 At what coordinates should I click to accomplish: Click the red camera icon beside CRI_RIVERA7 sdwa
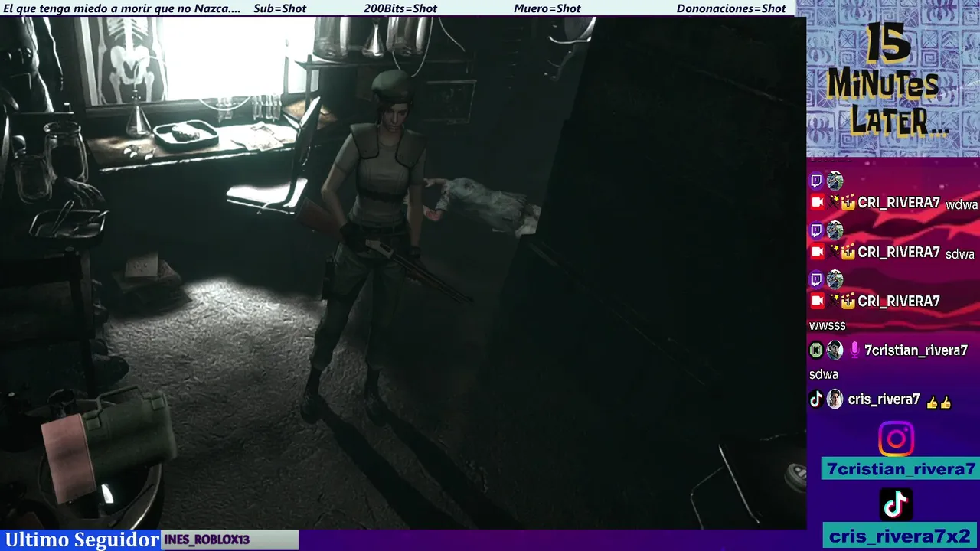817,252
